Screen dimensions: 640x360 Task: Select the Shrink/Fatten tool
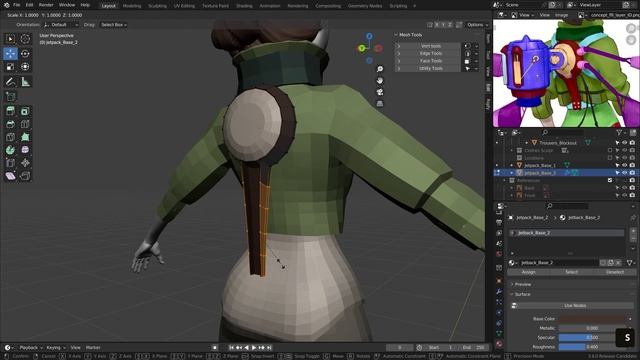click(x=25, y=163)
